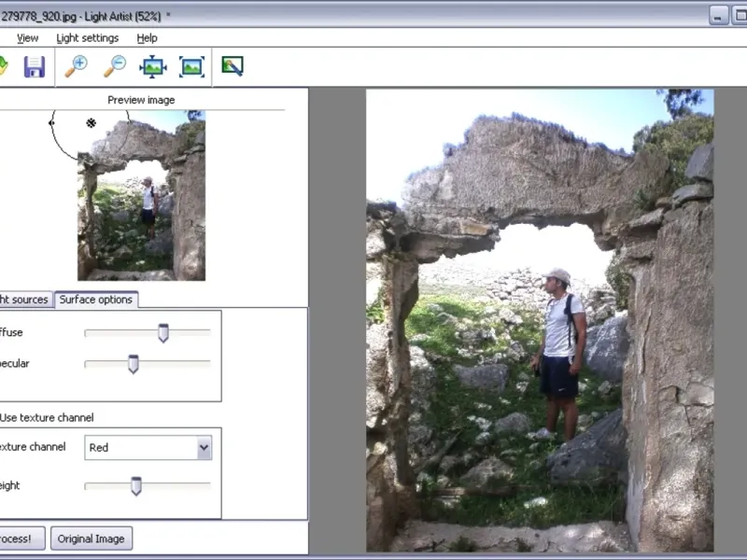Click the Original Image button
Image resolution: width=747 pixels, height=560 pixels.
pyautogui.click(x=92, y=539)
